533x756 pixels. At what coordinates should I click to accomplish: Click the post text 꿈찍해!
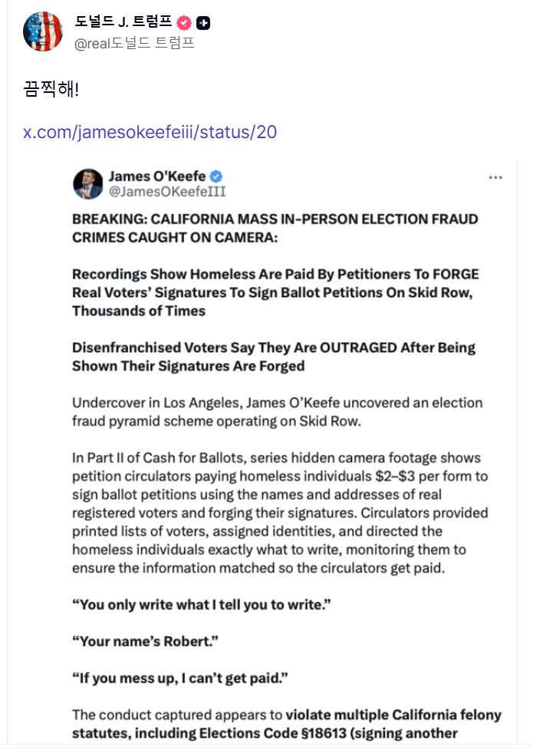coord(51,89)
